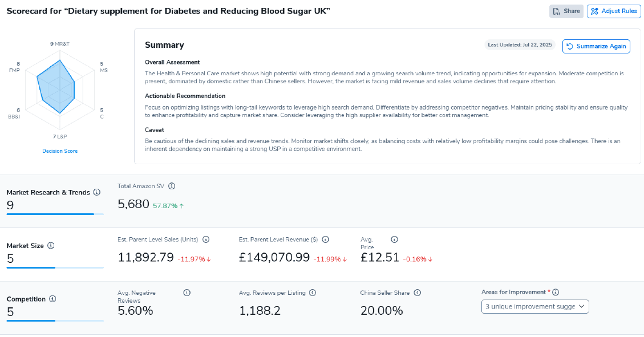The width and height of the screenshot is (644, 337).
Task: Click the Market Research & Trends progress bar
Action: pos(55,214)
